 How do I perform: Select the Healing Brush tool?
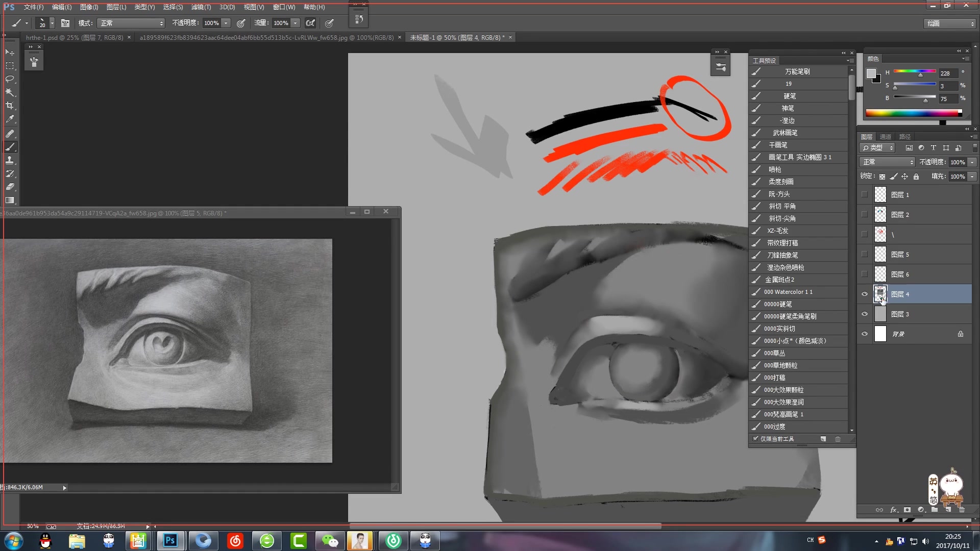(10, 134)
